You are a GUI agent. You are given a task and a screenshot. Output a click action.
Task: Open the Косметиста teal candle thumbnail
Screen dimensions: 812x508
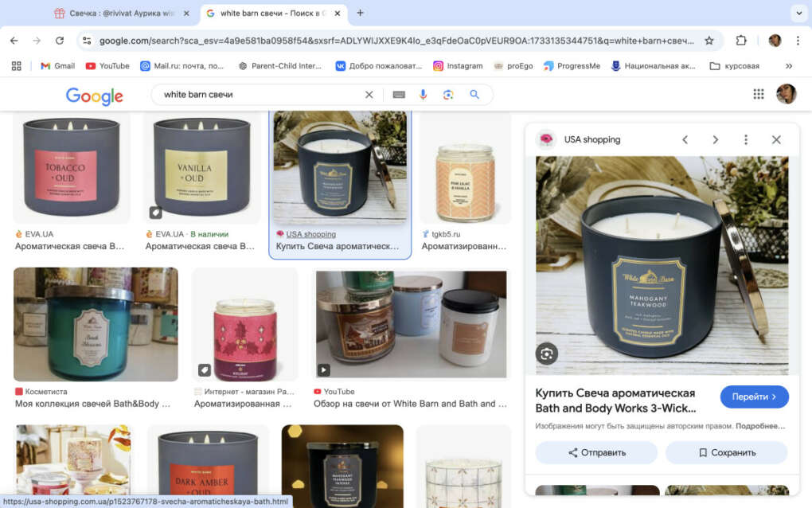click(x=96, y=325)
